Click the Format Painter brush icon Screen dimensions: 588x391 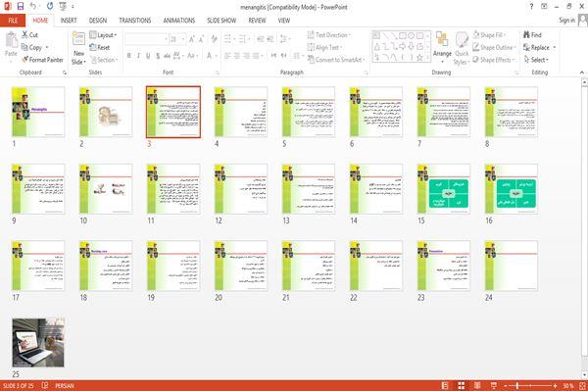click(x=25, y=60)
